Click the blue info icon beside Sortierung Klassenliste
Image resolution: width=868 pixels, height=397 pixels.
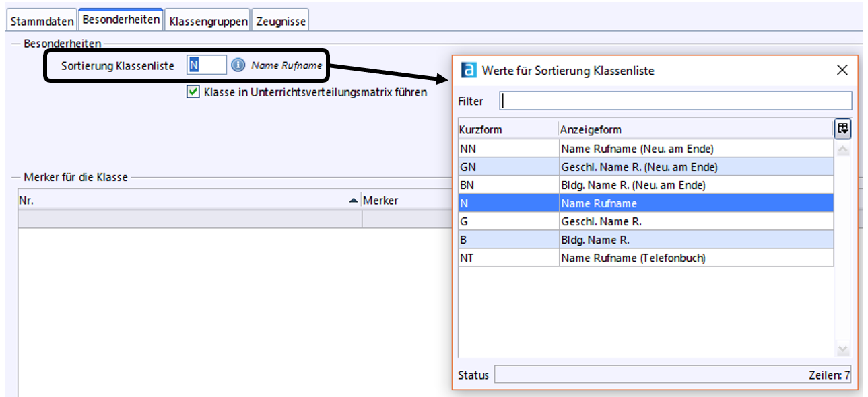tap(238, 65)
